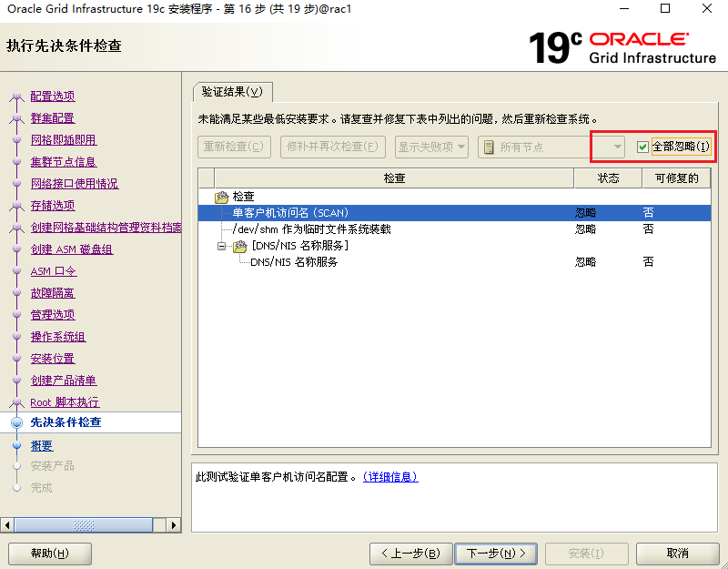Click left arrow of horizontal sidebar scrollbar

(x=7, y=525)
